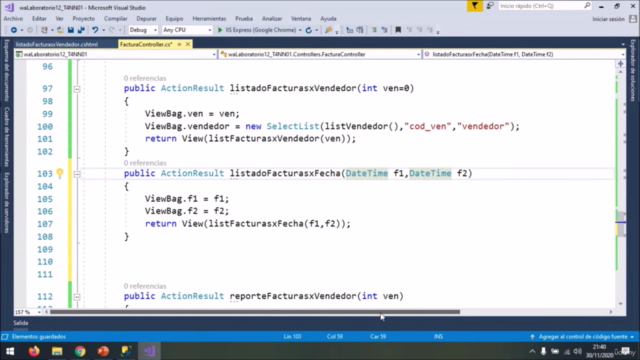640x360 pixels.
Task: Open the waLaboratorio12_T4NN01 project dropdown
Action: click(116, 54)
